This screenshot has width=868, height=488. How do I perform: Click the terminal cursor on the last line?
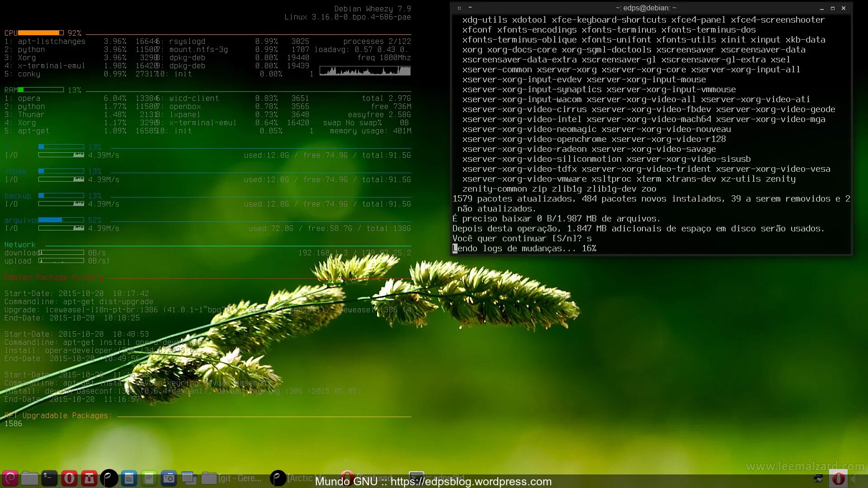tap(455, 249)
